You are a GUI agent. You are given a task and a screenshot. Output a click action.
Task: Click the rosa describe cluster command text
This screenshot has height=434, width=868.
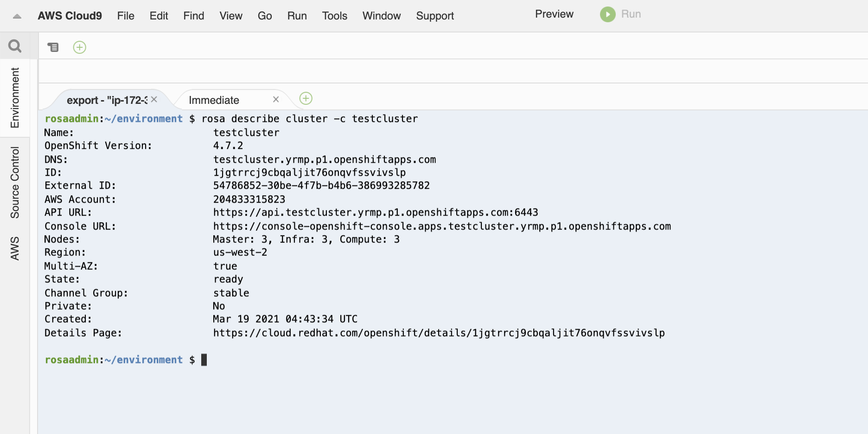coord(310,119)
